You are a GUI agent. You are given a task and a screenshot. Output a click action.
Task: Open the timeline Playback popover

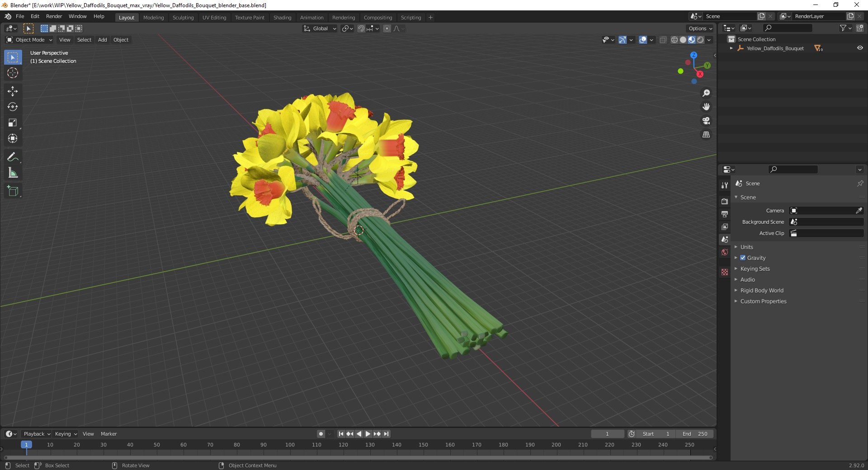(37, 434)
